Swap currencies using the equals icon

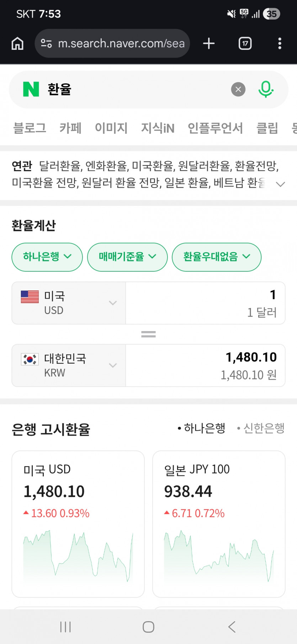[x=148, y=334]
